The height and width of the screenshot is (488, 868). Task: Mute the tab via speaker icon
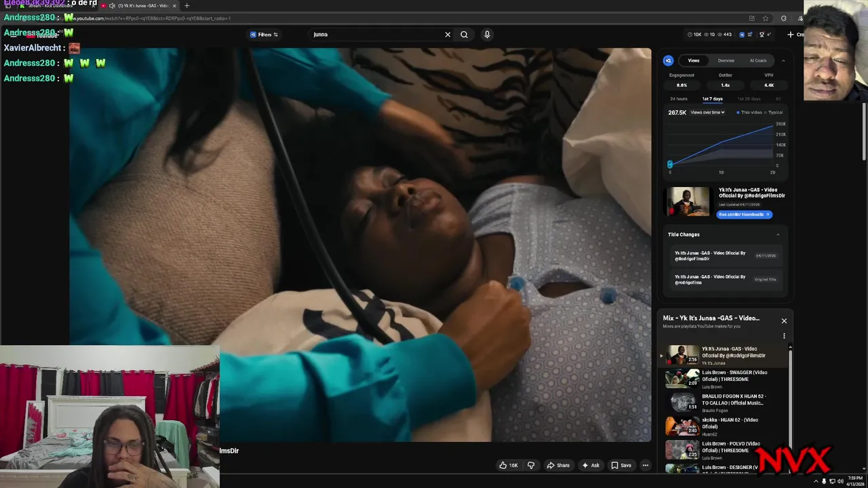112,5
